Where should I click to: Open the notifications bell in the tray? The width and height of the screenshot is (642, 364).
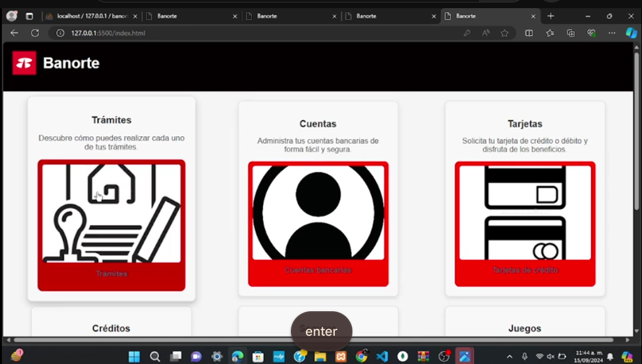(x=610, y=356)
